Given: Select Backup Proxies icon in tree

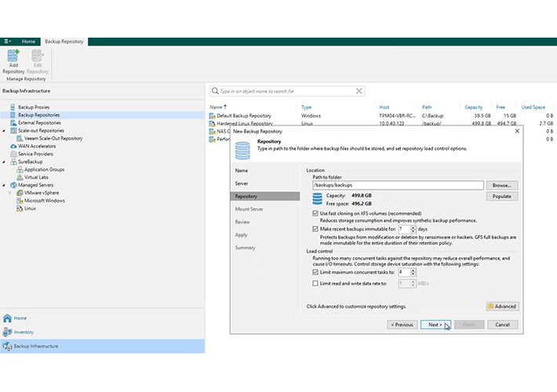Looking at the screenshot, I should (13, 107).
